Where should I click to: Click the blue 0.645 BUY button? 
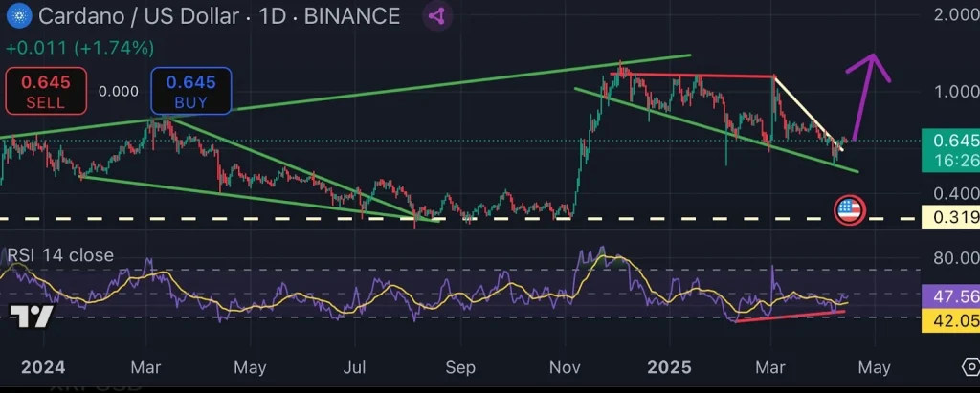(x=190, y=91)
